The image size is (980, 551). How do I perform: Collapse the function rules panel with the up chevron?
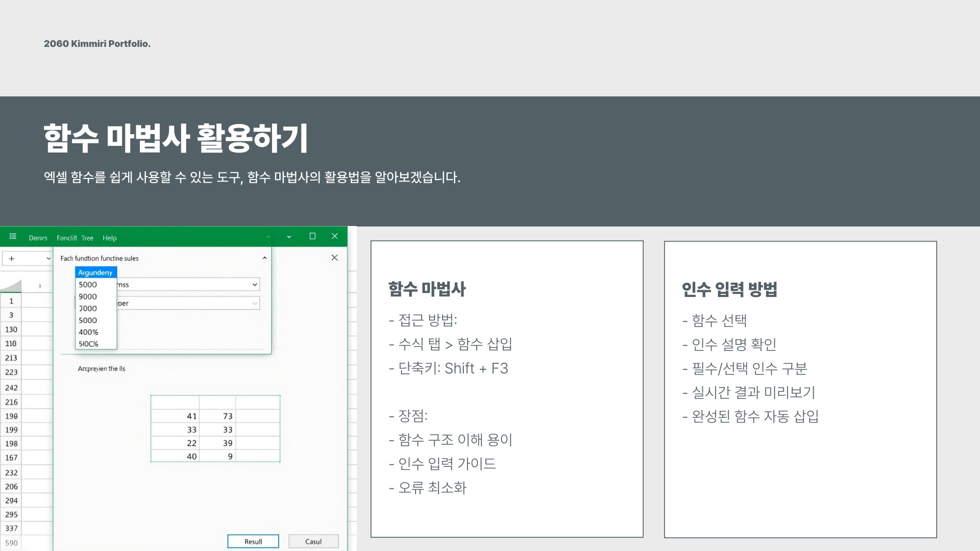tap(264, 258)
